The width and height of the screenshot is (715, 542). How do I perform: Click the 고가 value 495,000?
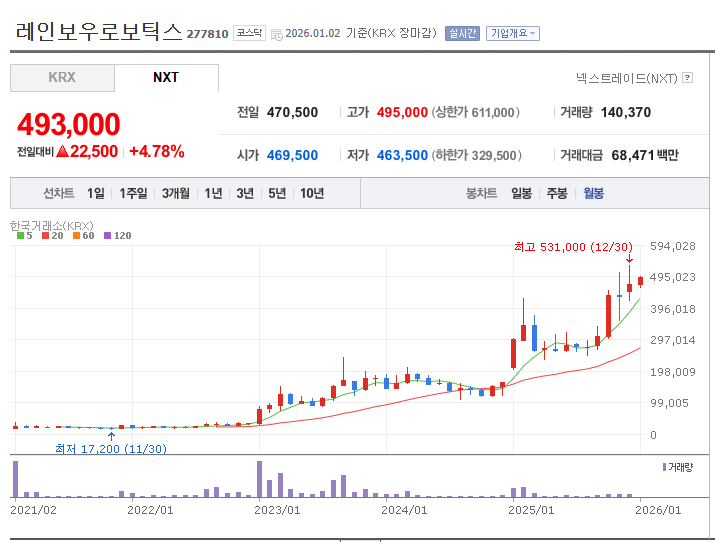click(x=402, y=112)
